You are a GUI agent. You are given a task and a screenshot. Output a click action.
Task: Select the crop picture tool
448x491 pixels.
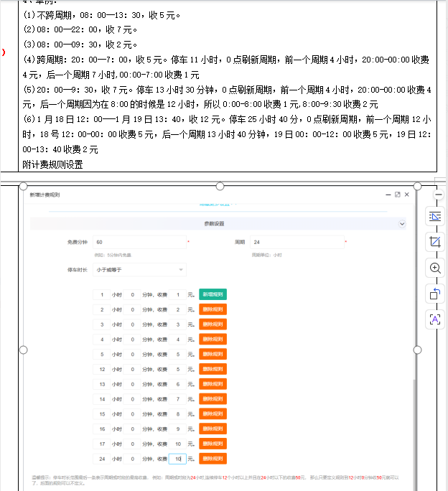[x=435, y=242]
